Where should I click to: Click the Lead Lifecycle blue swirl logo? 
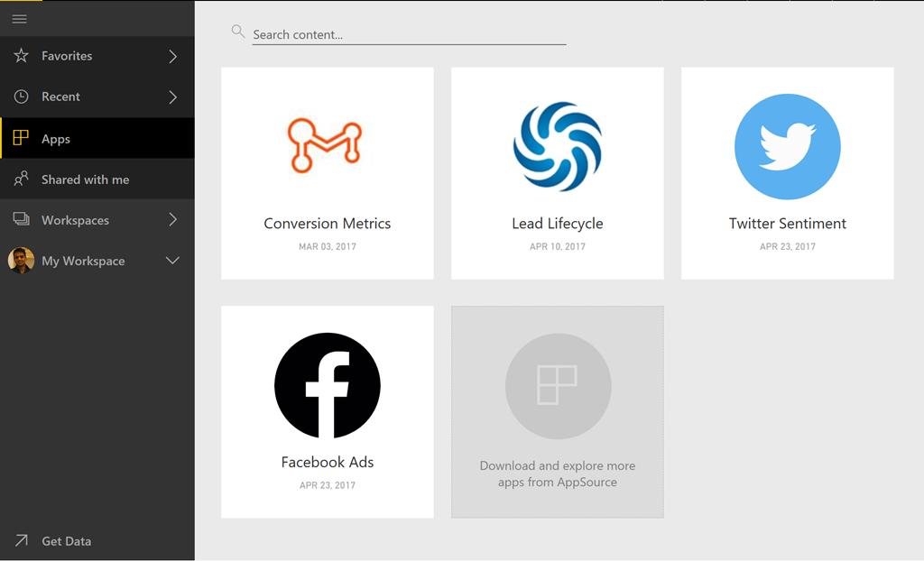coord(558,146)
